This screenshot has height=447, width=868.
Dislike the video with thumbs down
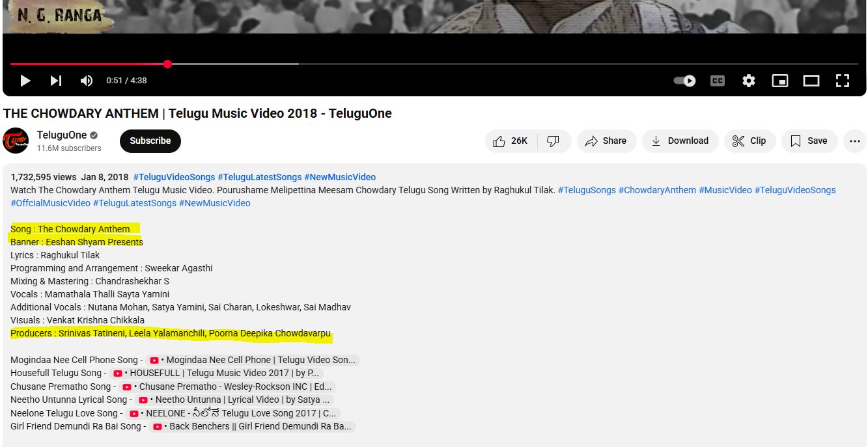[x=553, y=141]
